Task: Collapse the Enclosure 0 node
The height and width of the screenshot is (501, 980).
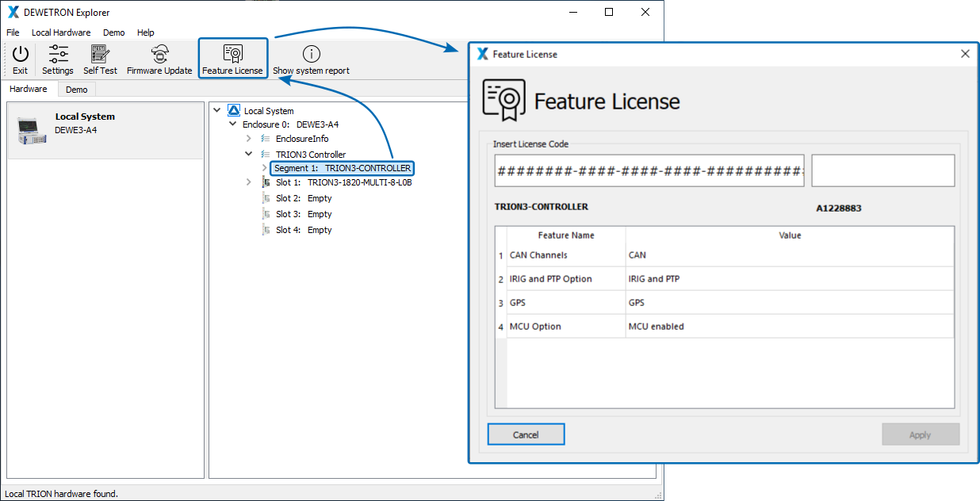Action: [232, 124]
